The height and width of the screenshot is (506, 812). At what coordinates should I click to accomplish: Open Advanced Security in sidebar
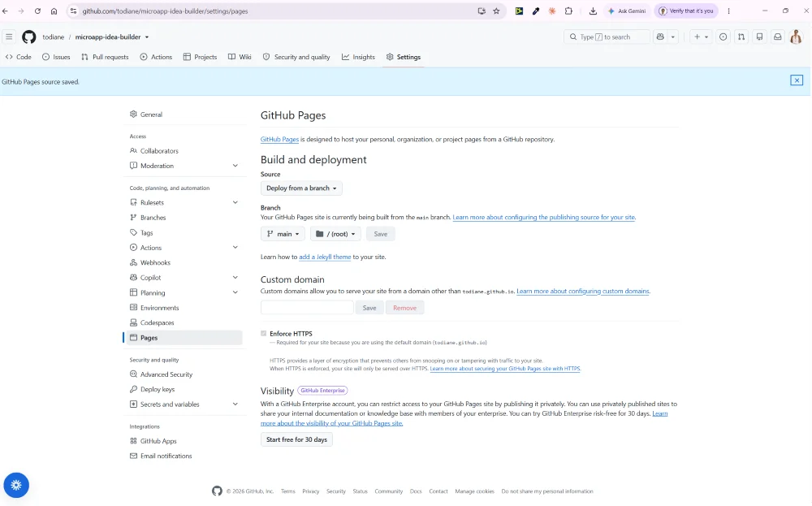[185, 374]
